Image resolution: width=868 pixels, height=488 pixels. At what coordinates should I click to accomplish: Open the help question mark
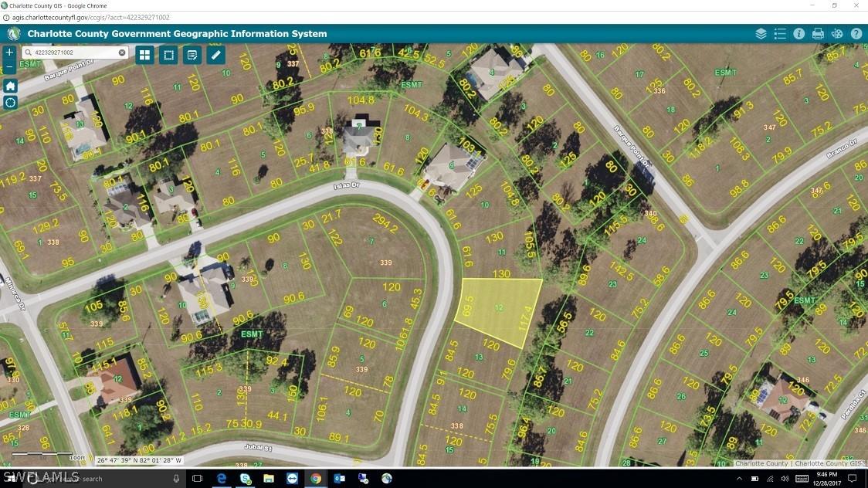click(856, 34)
